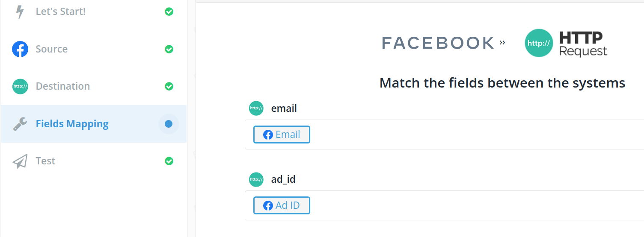Click the Facebook icon beside Source
Screen dimensions: 644x237
click(x=20, y=49)
